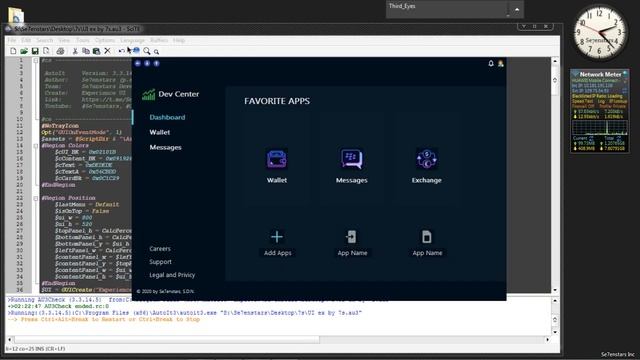The image size is (640, 360).
Task: Click the middle blue circle button in Dev Center
Action: (x=147, y=63)
